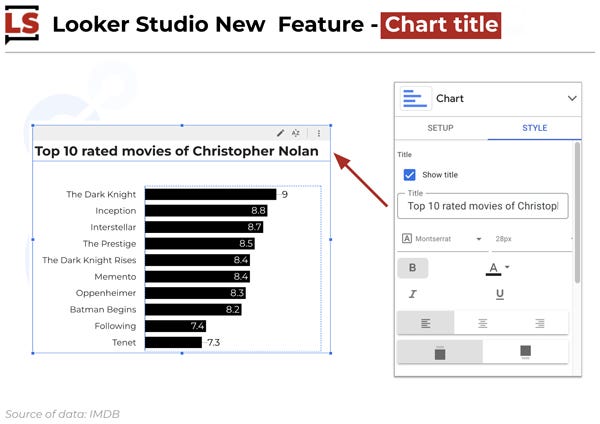Click the 9 value next to The Dark Knight bar

click(284, 194)
